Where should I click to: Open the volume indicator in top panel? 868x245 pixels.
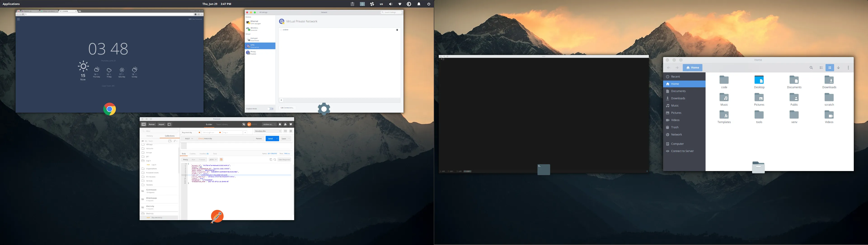[x=391, y=4]
